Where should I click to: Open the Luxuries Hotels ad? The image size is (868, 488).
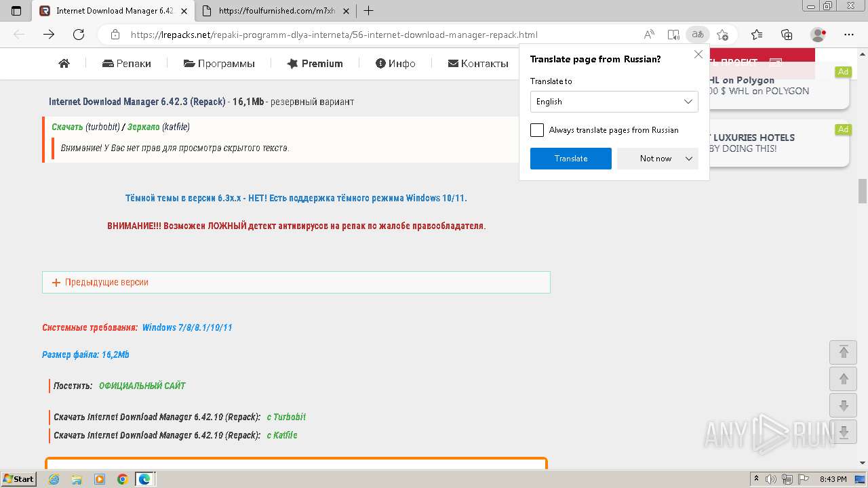(779, 143)
